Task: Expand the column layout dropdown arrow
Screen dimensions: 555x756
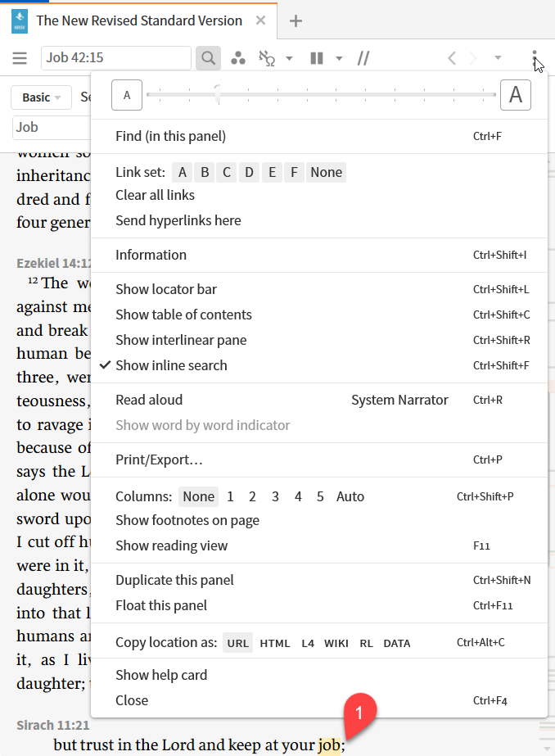Action: 339,58
